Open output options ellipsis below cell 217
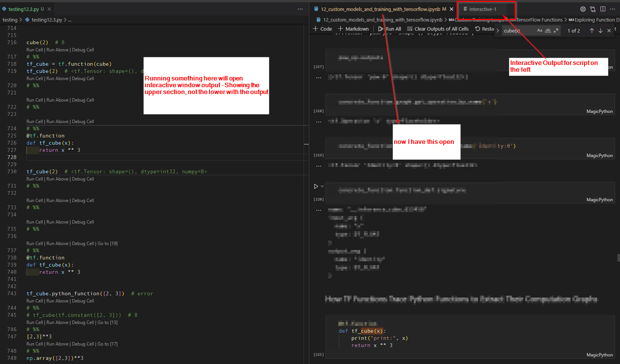This screenshot has width=620, height=364. [x=319, y=77]
